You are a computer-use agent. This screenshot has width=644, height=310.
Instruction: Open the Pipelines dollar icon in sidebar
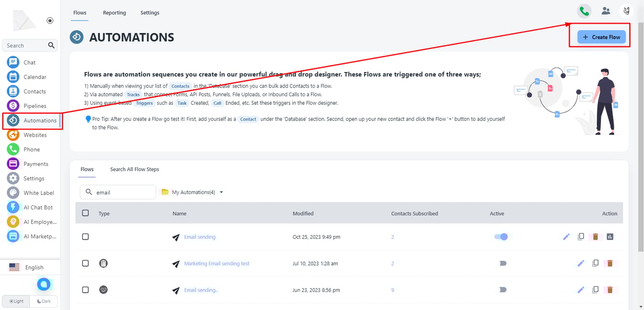click(13, 106)
